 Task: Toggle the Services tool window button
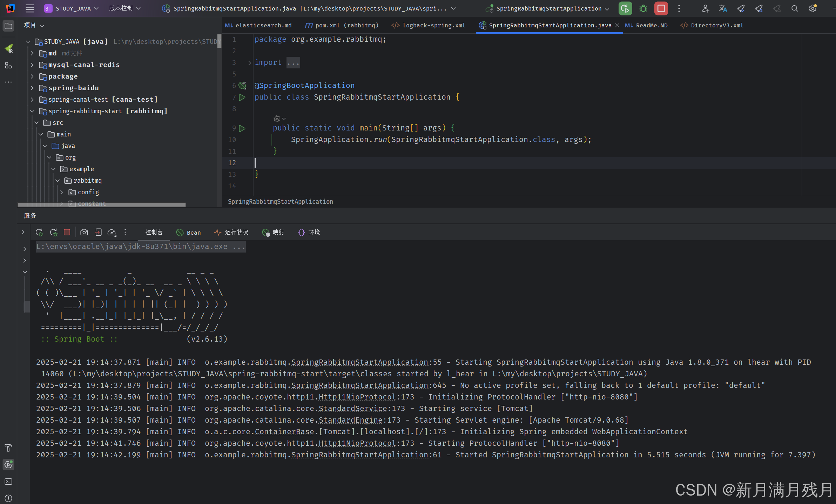click(8, 465)
